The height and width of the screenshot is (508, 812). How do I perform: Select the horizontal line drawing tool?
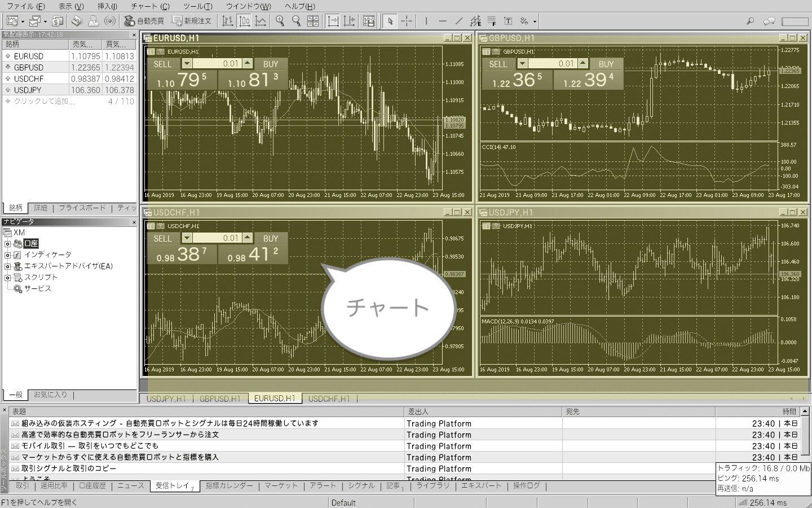pyautogui.click(x=443, y=21)
